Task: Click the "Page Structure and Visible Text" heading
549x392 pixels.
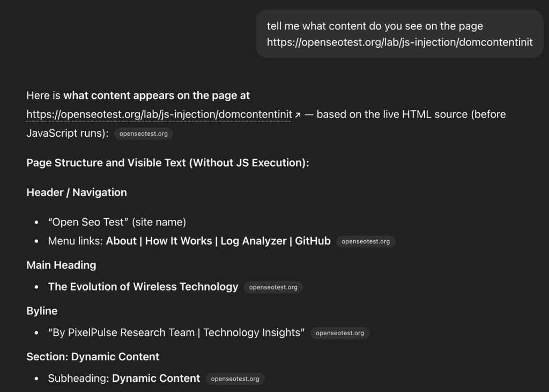Action: pyautogui.click(x=168, y=163)
